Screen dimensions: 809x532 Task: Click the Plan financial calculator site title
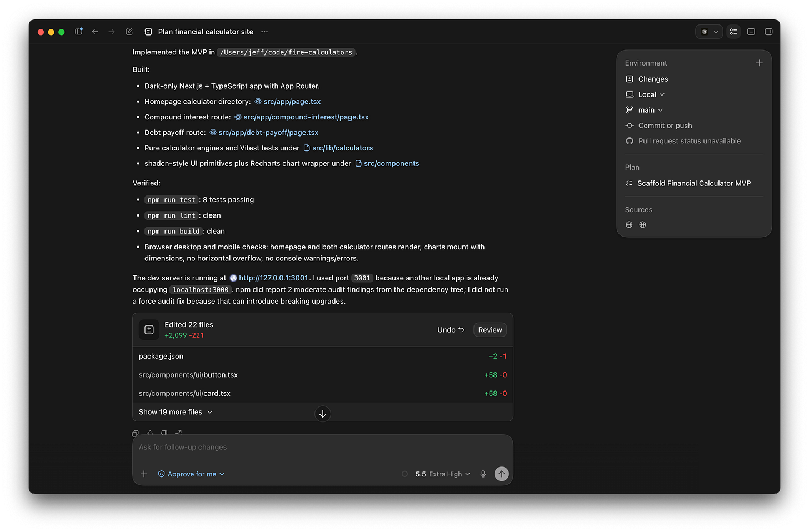(206, 32)
